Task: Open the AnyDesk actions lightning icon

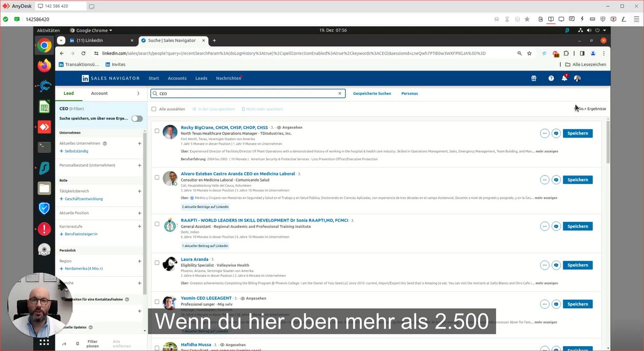Action: [582, 19]
